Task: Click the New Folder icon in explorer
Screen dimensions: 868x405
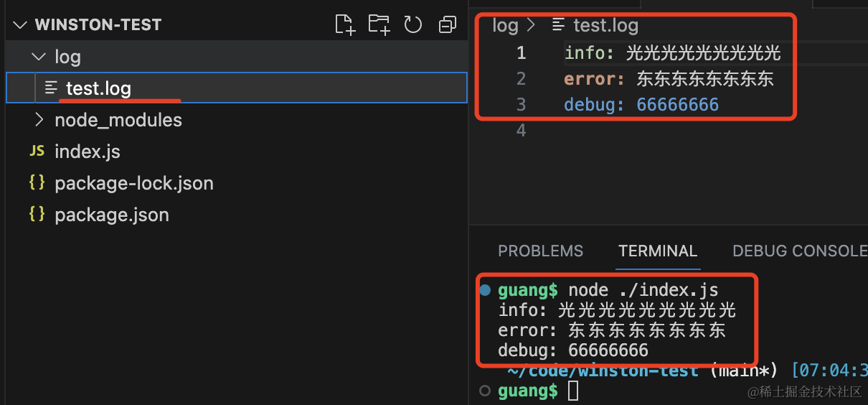Action: (379, 25)
